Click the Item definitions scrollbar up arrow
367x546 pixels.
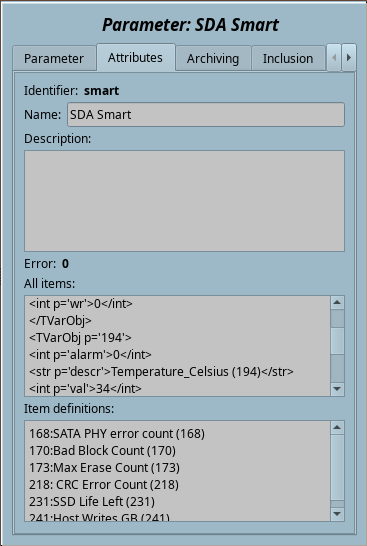coord(337,428)
